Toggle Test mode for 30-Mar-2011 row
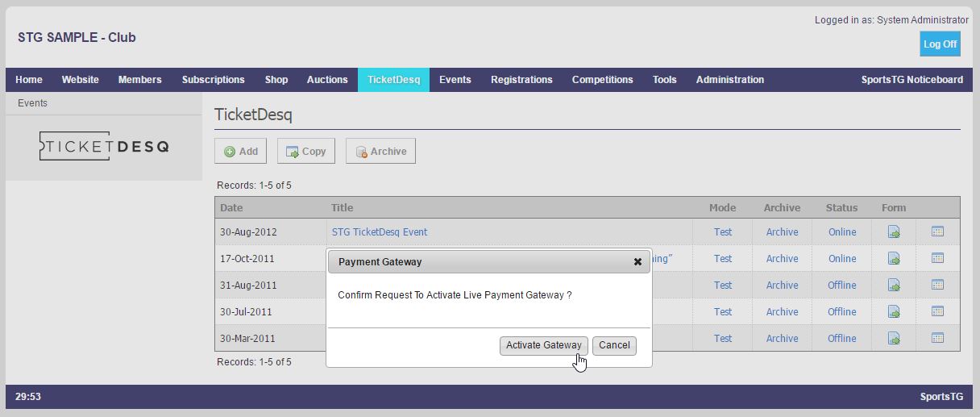 [723, 339]
